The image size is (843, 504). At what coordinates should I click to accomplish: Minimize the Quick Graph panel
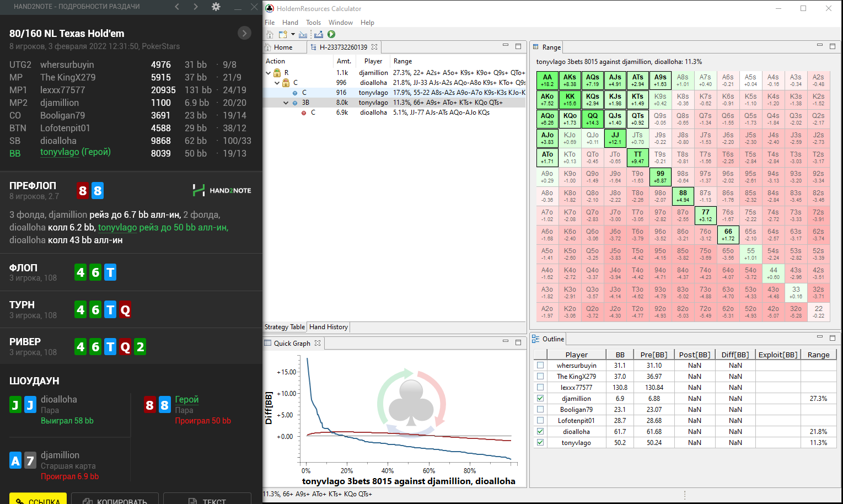(506, 341)
